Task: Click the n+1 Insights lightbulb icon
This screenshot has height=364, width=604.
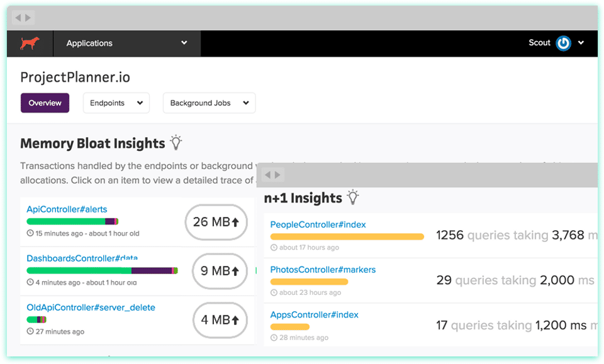Action: click(x=353, y=197)
